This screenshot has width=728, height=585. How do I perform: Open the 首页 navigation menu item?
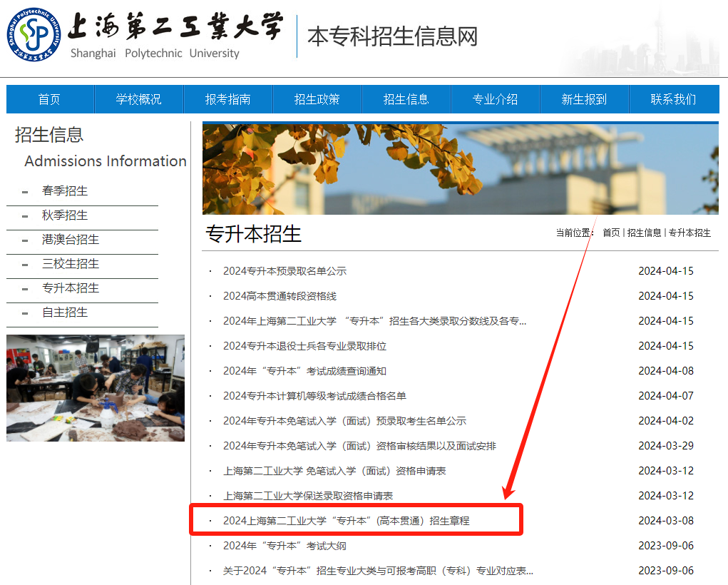coord(50,98)
